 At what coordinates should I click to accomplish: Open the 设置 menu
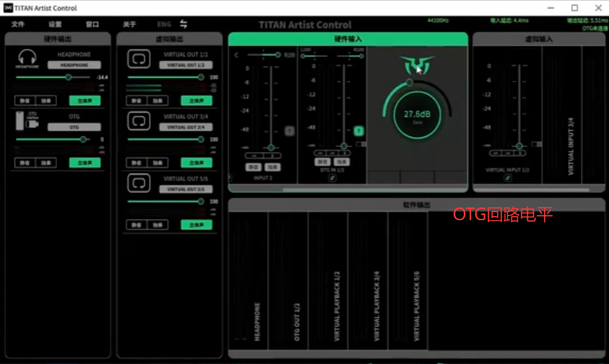coord(55,25)
